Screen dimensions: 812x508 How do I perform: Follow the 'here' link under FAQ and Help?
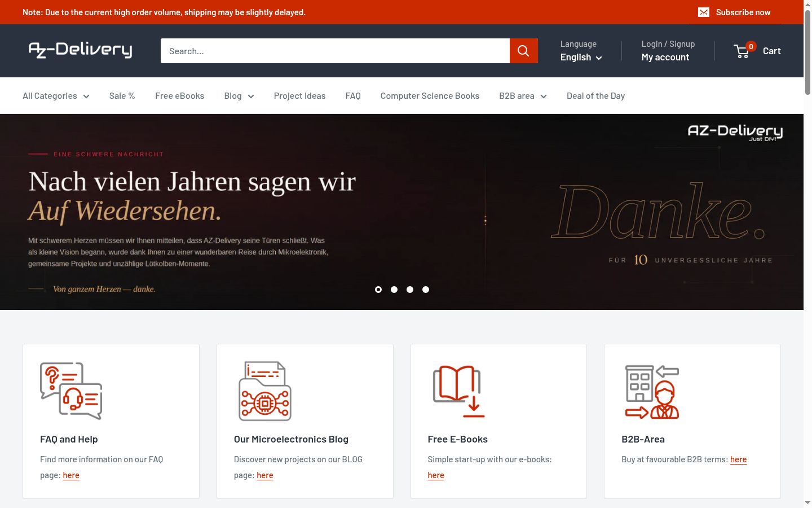point(71,475)
